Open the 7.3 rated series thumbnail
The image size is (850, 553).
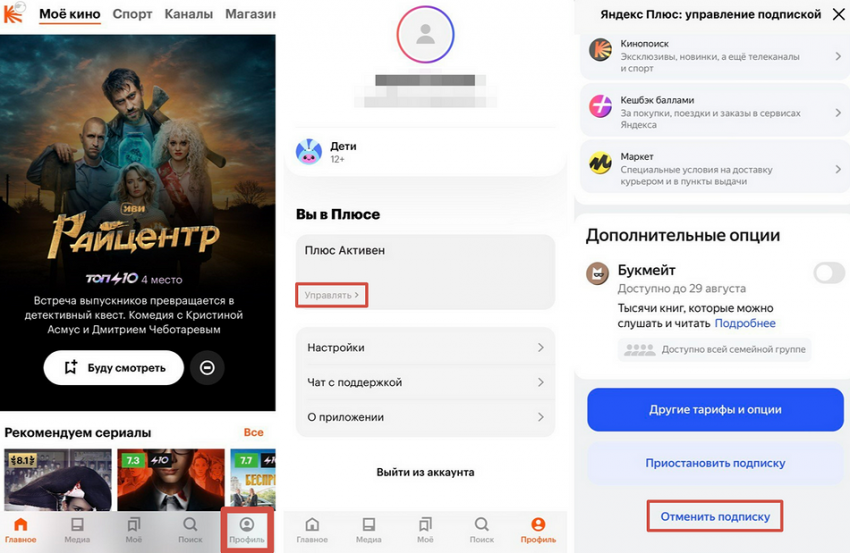171,479
